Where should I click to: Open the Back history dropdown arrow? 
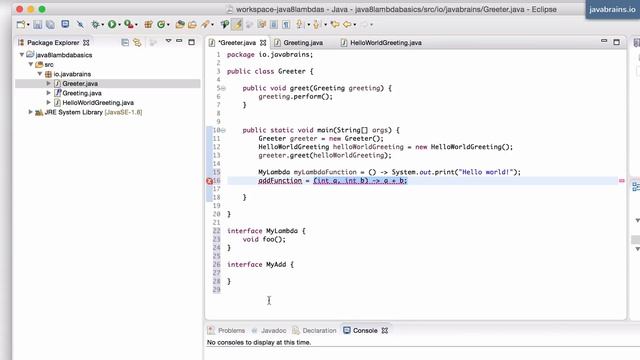354,25
